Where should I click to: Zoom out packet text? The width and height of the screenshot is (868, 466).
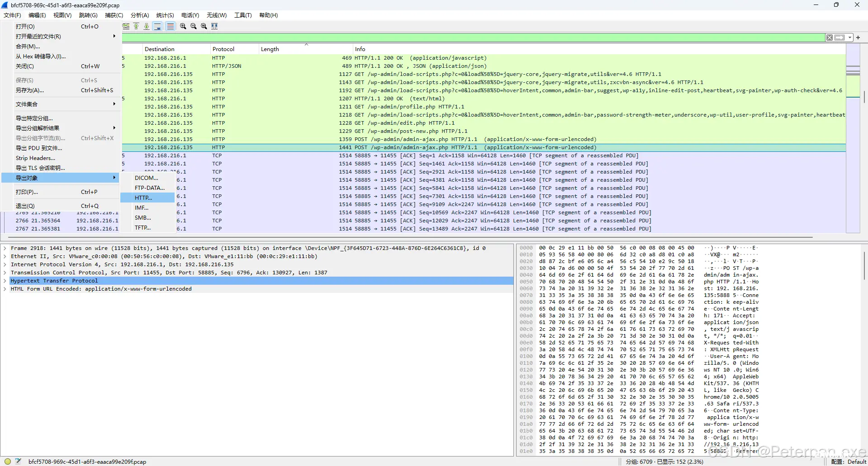pyautogui.click(x=194, y=26)
